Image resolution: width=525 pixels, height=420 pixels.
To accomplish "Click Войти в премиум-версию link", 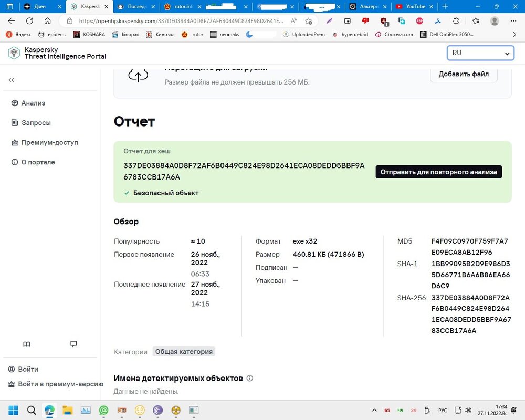I will click(60, 384).
